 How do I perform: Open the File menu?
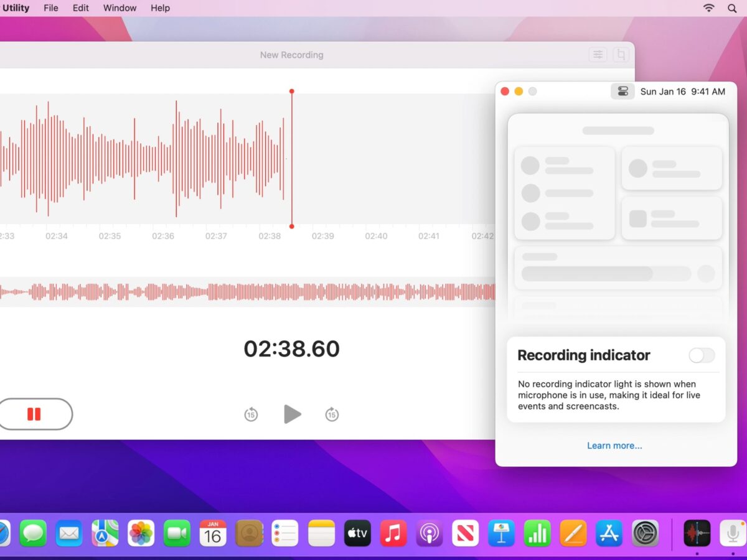(x=51, y=8)
